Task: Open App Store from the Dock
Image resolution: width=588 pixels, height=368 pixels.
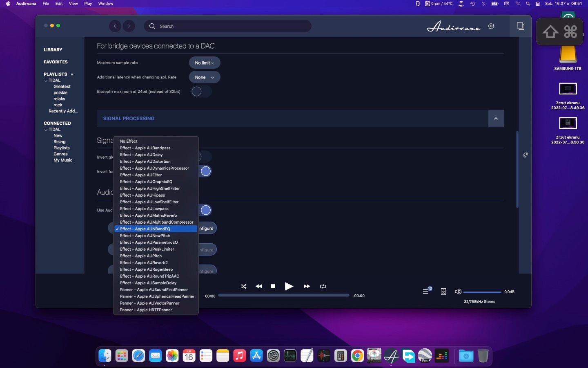Action: tap(256, 356)
